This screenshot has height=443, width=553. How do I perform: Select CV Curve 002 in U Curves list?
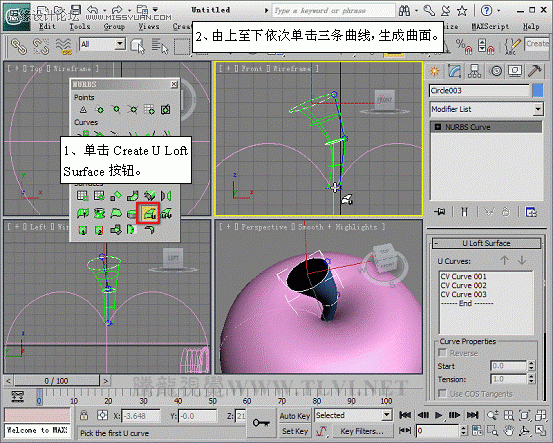pyautogui.click(x=463, y=285)
